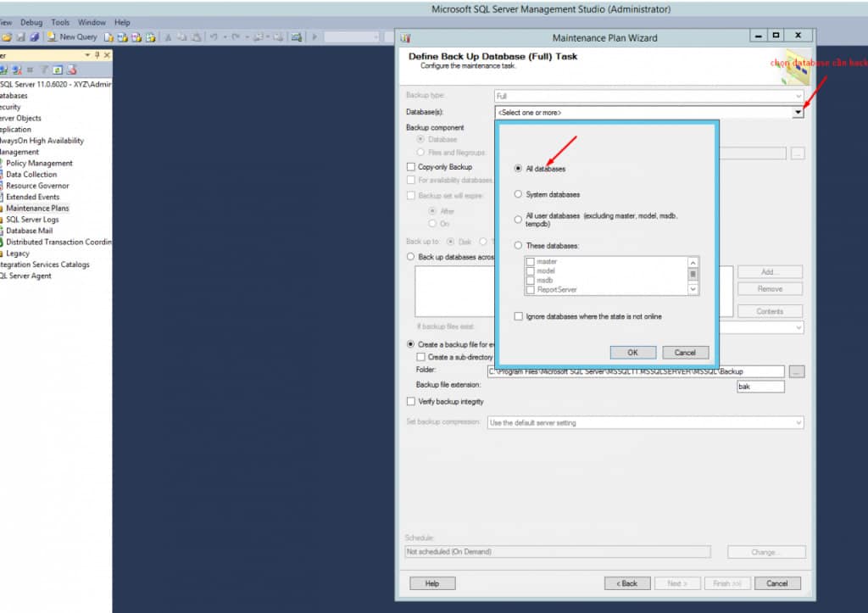Open the Tools menu
The height and width of the screenshot is (613, 868).
tap(60, 22)
